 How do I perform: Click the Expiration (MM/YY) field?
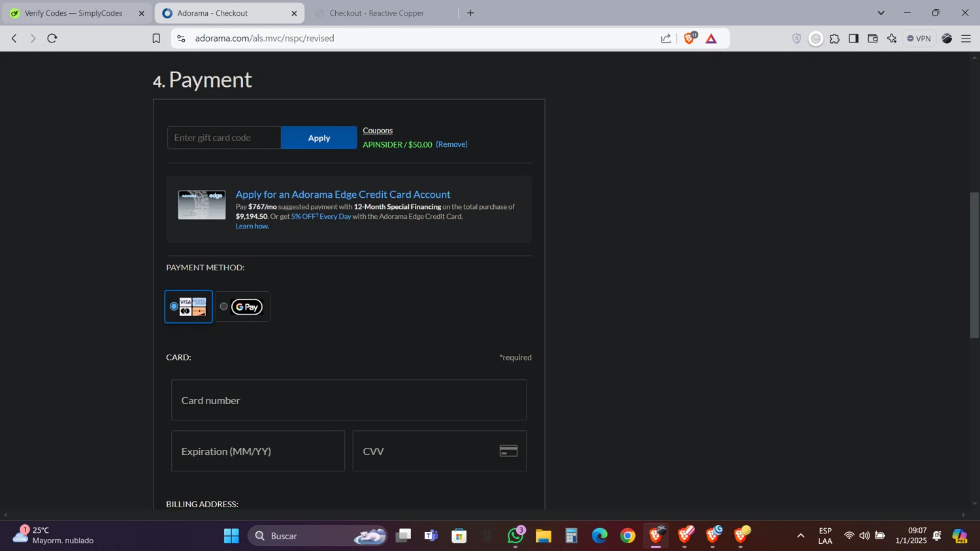258,451
